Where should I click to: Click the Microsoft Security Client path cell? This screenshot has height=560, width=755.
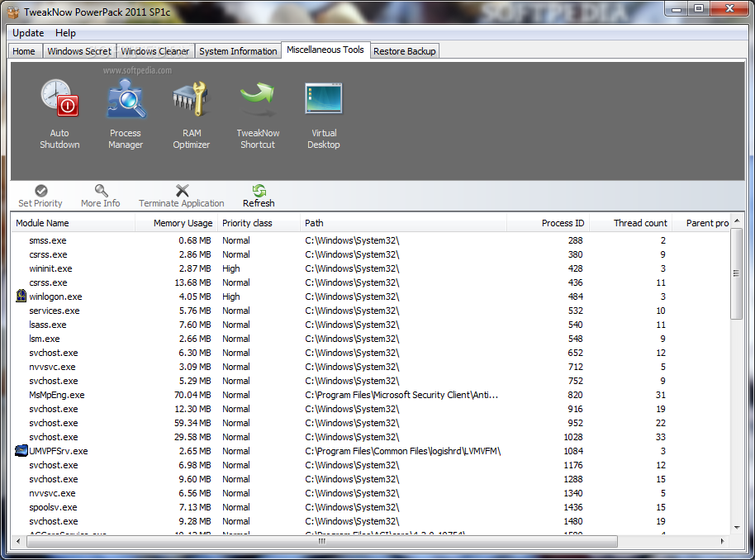401,395
